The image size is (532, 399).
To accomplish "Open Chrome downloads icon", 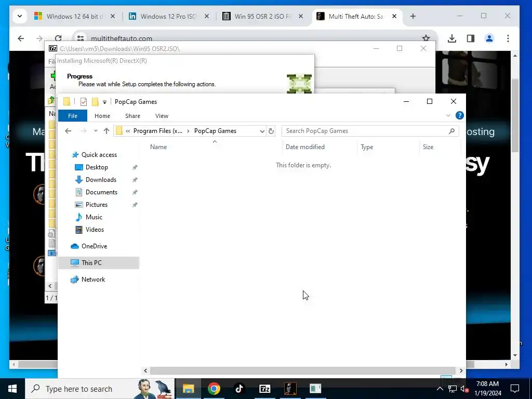I will point(452,38).
